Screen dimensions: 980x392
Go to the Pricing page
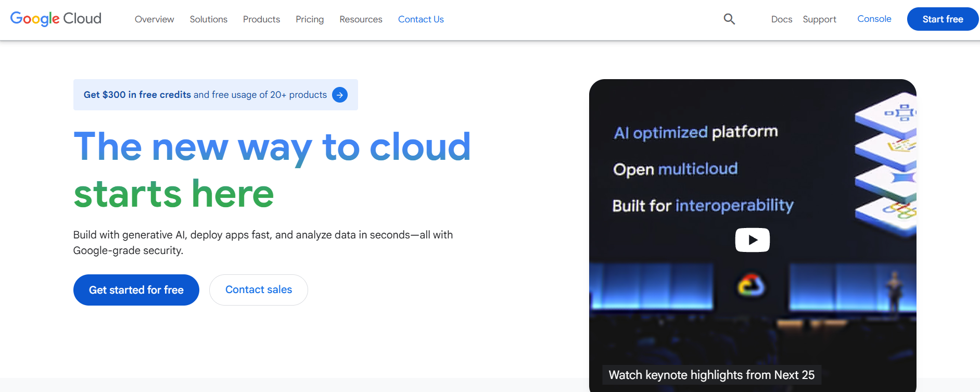pos(310,19)
